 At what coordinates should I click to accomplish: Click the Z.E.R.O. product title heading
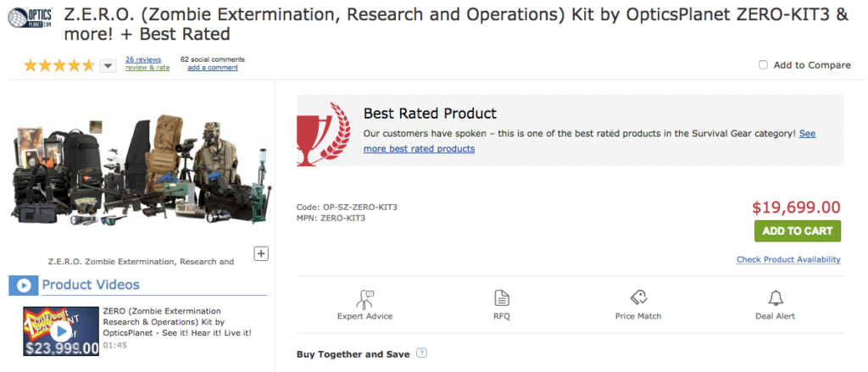coord(456,25)
